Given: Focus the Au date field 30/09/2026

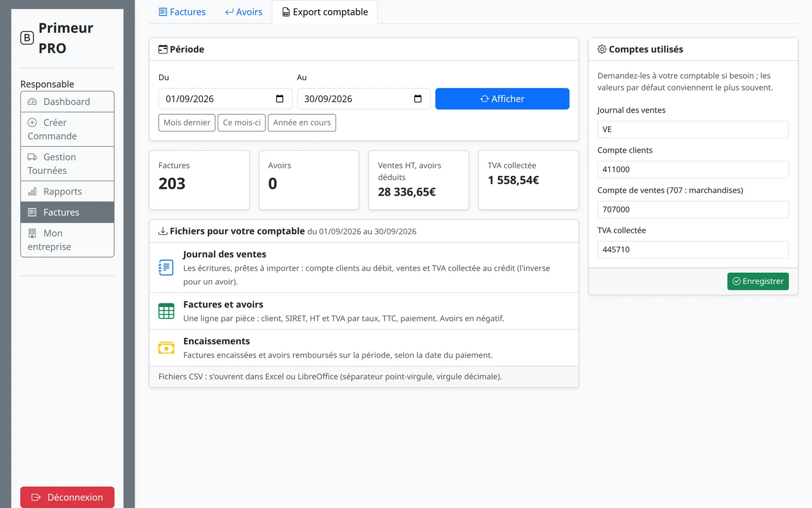Looking at the screenshot, I should click(364, 99).
